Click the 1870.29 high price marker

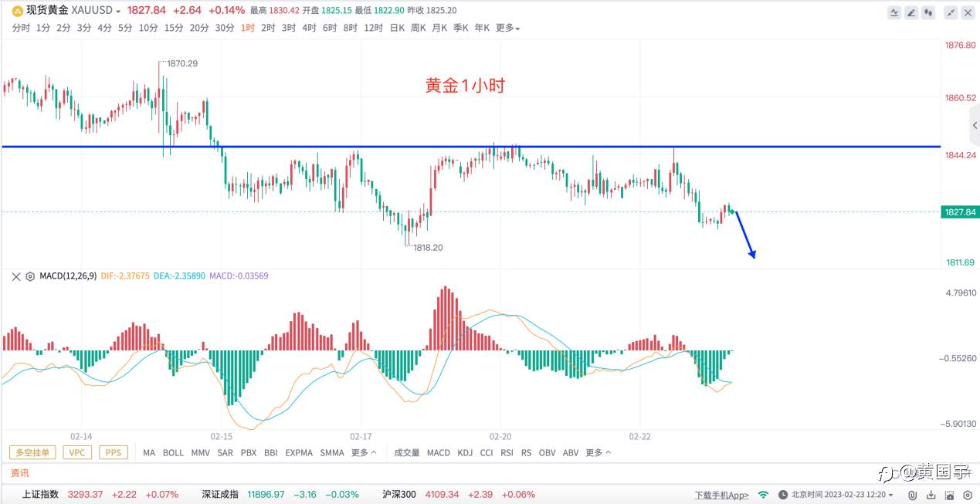[182, 63]
